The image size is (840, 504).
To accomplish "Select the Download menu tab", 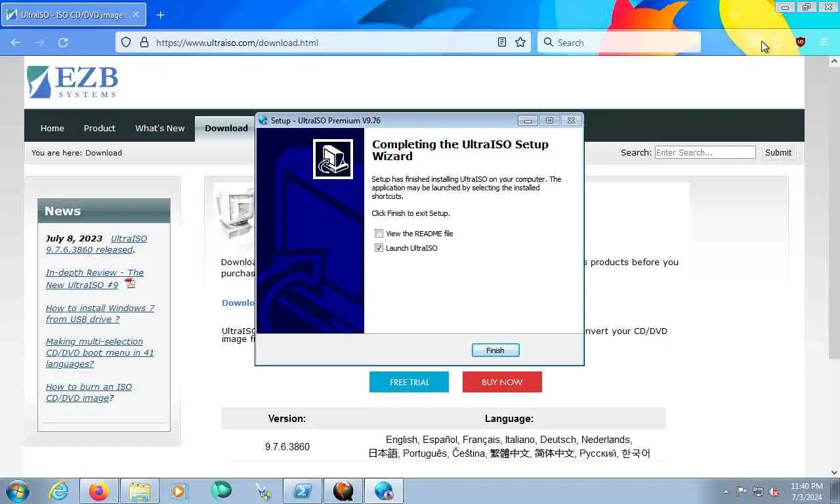I will tap(226, 128).
